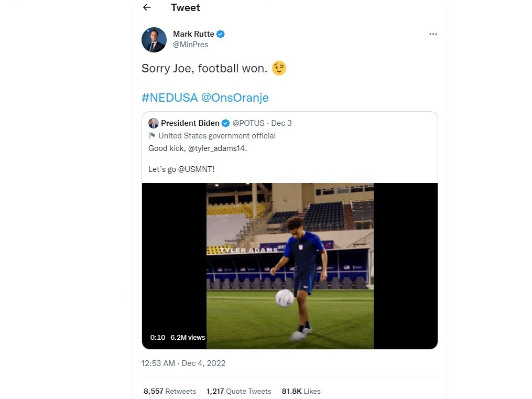Open the #NEDUSA hashtag
The width and height of the screenshot is (532, 399).
click(x=170, y=98)
